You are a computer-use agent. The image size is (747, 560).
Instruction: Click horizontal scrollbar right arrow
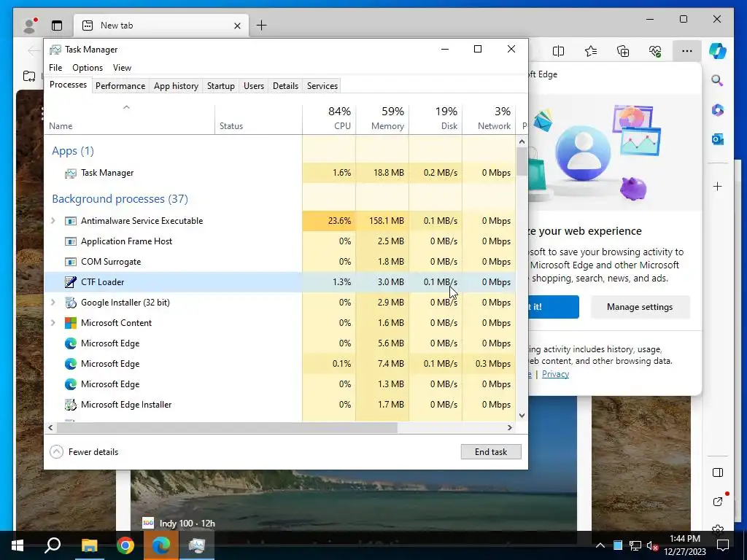[x=509, y=427]
